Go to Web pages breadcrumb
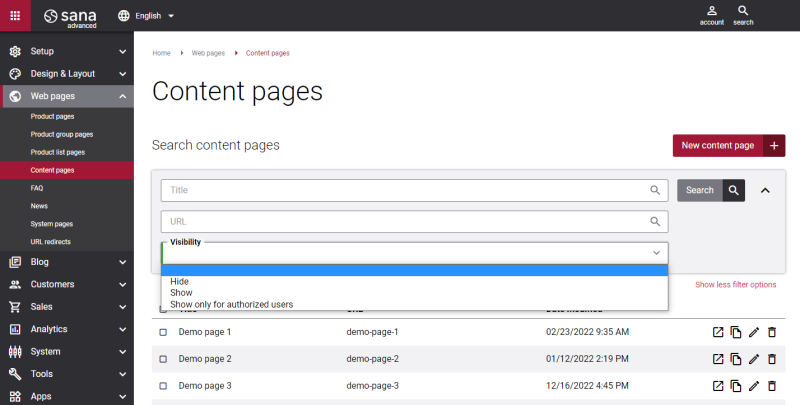800x405 pixels. click(x=208, y=53)
